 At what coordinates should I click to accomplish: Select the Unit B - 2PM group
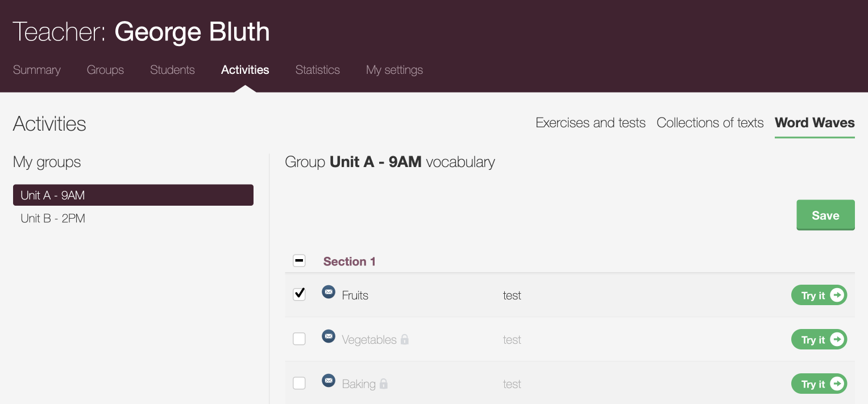tap(53, 218)
